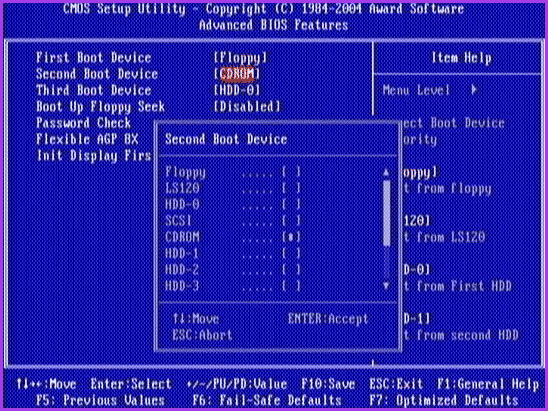Image resolution: width=548 pixels, height=411 pixels.
Task: Click F7: Optimized Defaults
Action: [x=444, y=400]
